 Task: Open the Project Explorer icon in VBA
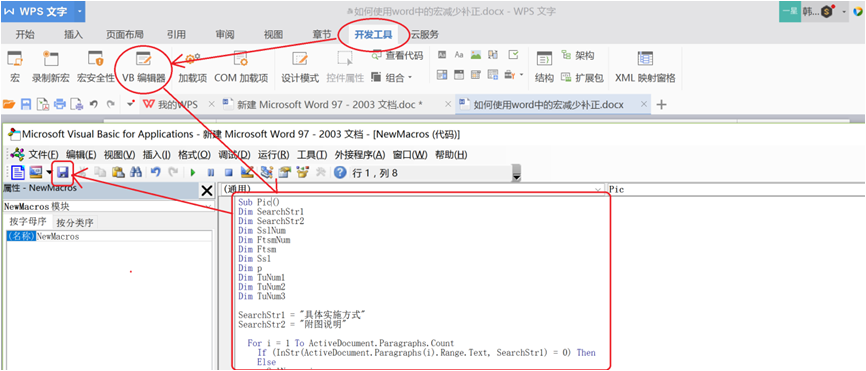tap(267, 172)
